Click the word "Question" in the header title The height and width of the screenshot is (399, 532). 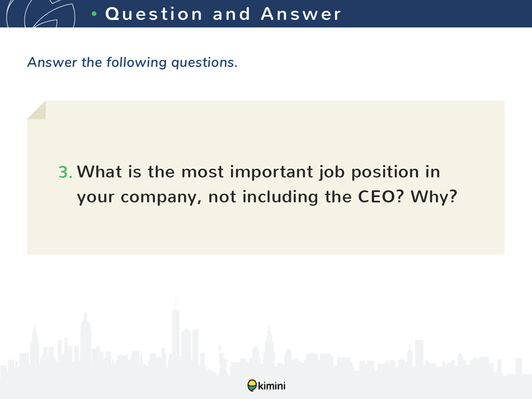154,14
